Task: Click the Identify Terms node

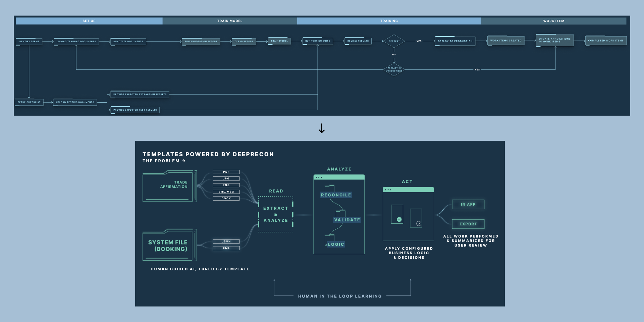Action: (x=29, y=42)
